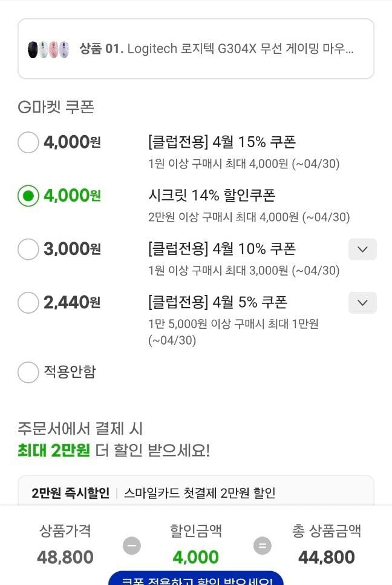Screen dimensions: 392x585
Task: Click the G마켓 쿠폰 section heading
Action: [56, 107]
